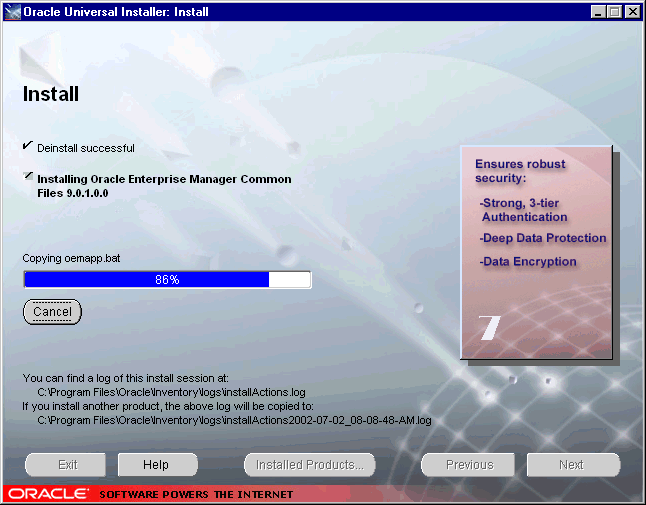Click the installActions2002-07-02 log path text
Screen dimensions: 646x505
(234, 420)
